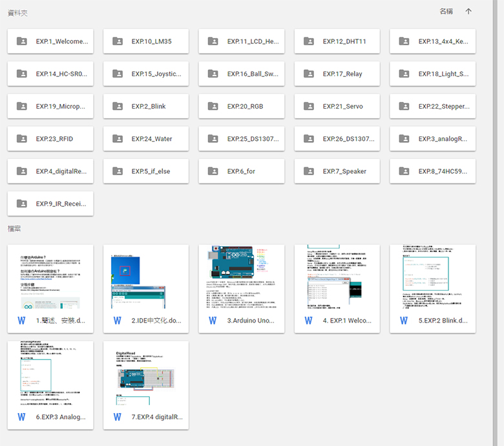
Task: Open the 7.EXP.4 digitalRead document thumbnail
Action: click(x=145, y=374)
